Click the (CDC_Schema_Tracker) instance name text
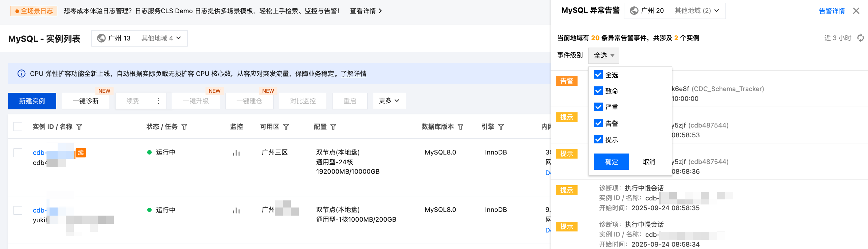This screenshot has width=868, height=249. [728, 89]
